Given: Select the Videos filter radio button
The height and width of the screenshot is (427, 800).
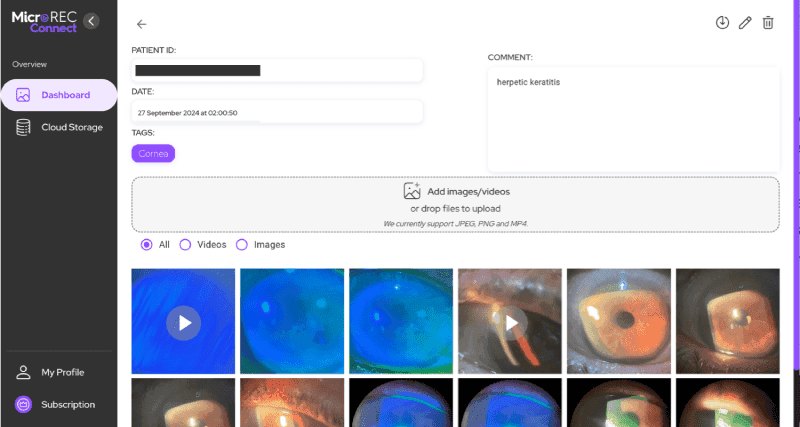Looking at the screenshot, I should coord(185,244).
